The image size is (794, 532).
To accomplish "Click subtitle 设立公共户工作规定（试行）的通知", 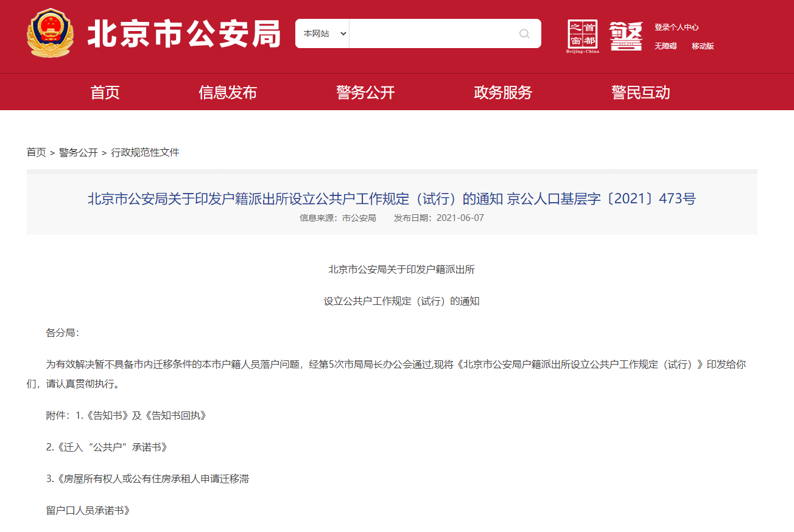I will (x=402, y=301).
